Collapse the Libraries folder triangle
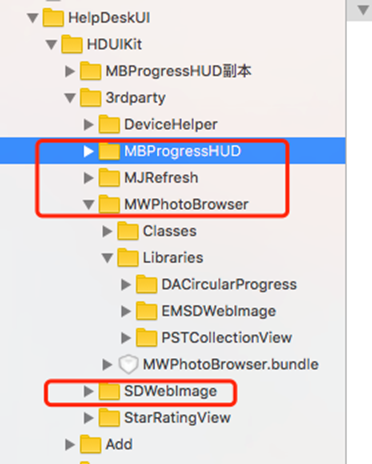 click(107, 258)
